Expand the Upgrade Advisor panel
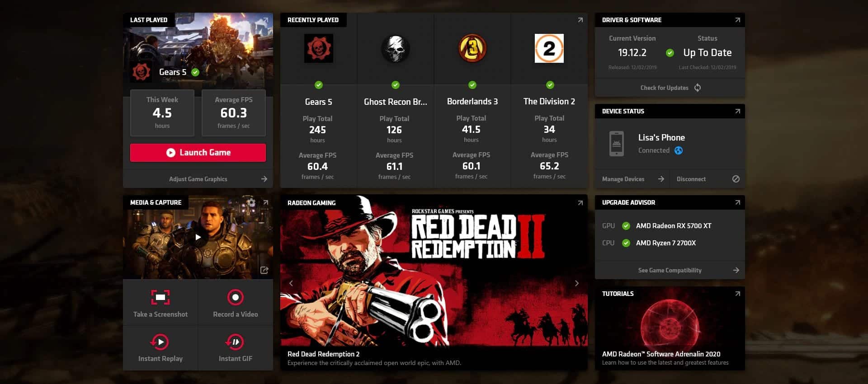This screenshot has height=384, width=868. [x=737, y=202]
